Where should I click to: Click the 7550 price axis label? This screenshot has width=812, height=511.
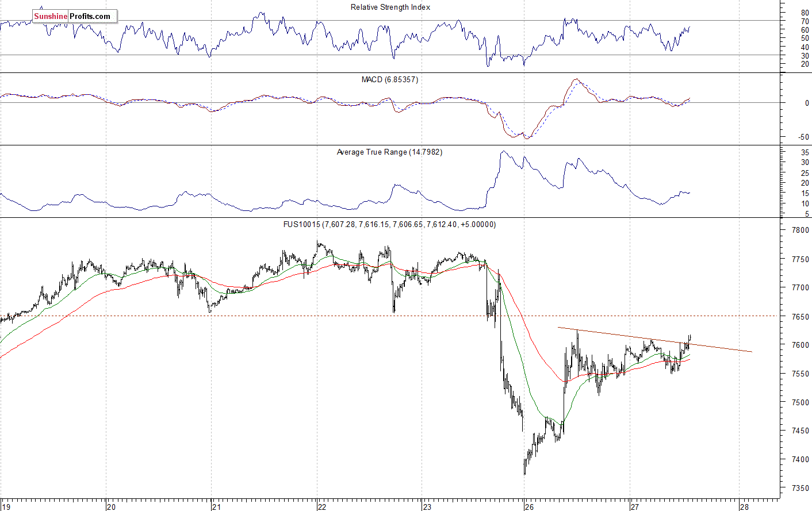point(800,374)
